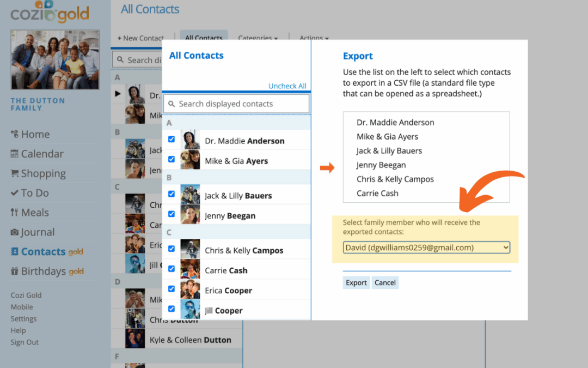Click the To Do checkmark icon

15,192
